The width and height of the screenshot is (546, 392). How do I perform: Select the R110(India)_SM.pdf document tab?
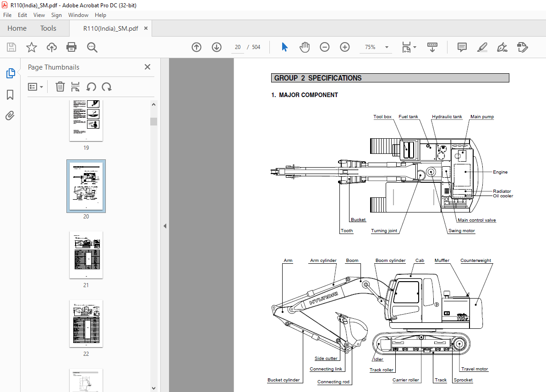111,28
